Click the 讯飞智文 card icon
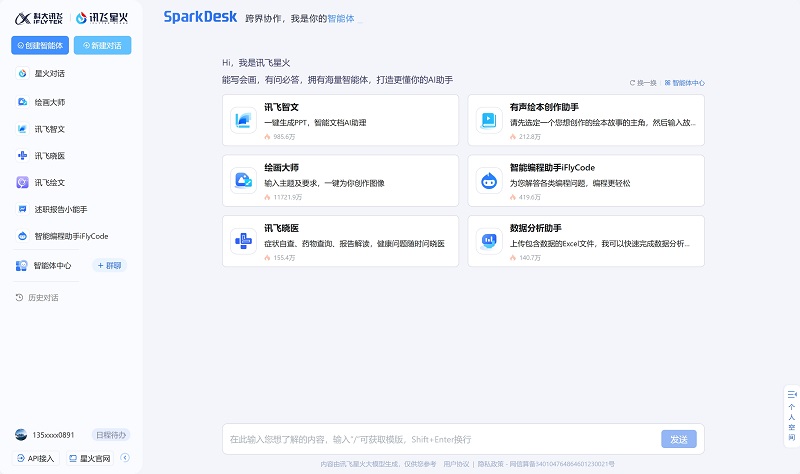Image resolution: width=800 pixels, height=474 pixels. (243, 120)
